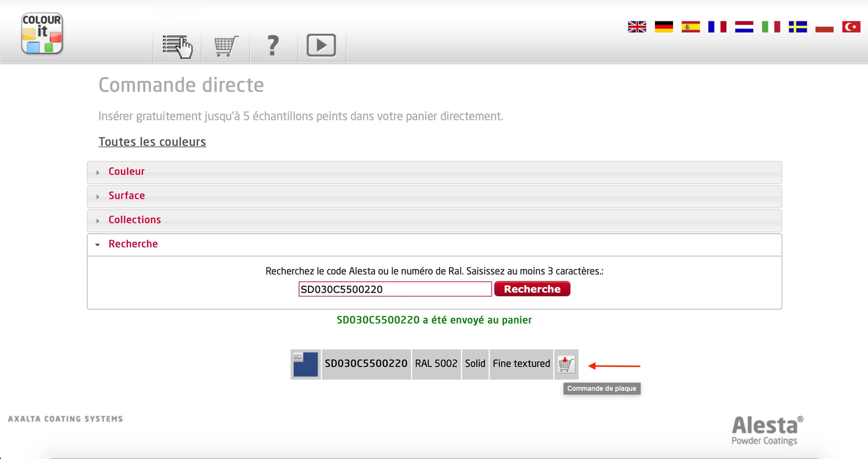Screen dimensions: 868x459
Task: Select the Italian flag language
Action: click(771, 27)
